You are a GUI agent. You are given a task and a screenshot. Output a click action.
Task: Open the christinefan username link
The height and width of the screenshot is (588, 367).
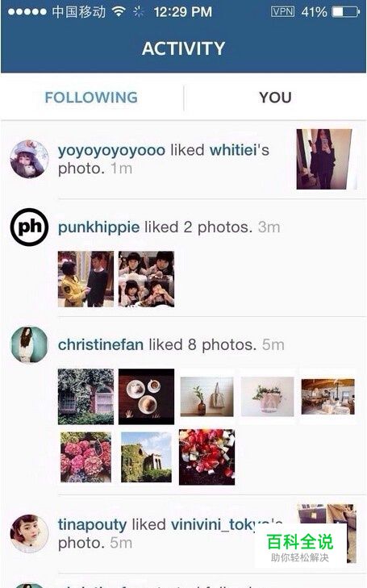click(x=101, y=344)
